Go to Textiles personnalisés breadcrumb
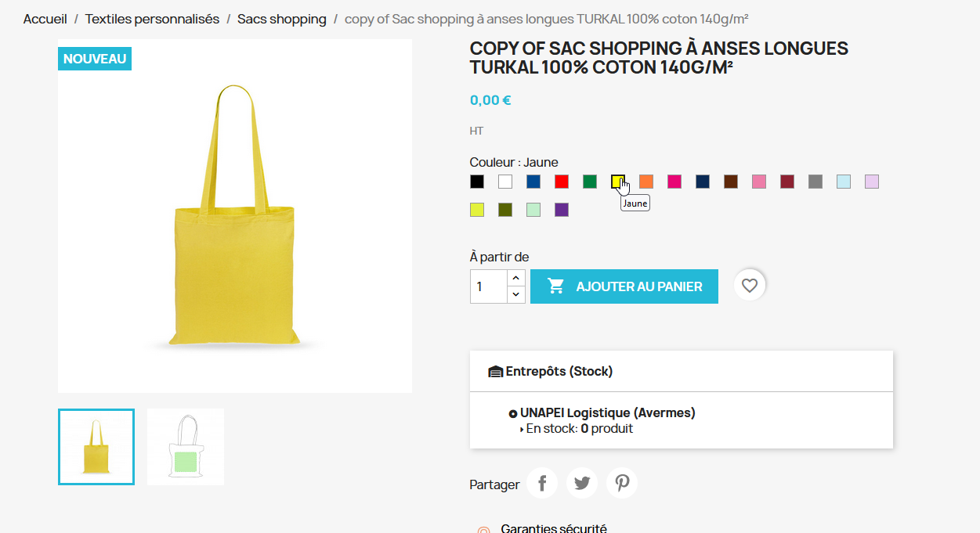 [152, 19]
